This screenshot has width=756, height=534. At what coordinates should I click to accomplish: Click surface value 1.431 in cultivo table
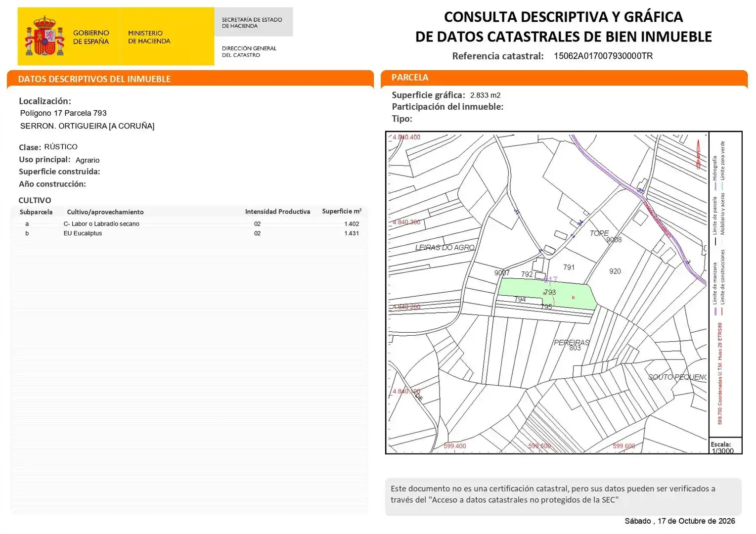tap(352, 233)
